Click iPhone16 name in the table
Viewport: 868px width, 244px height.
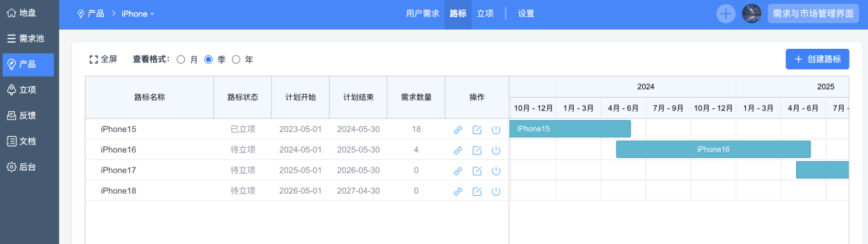[x=118, y=150]
